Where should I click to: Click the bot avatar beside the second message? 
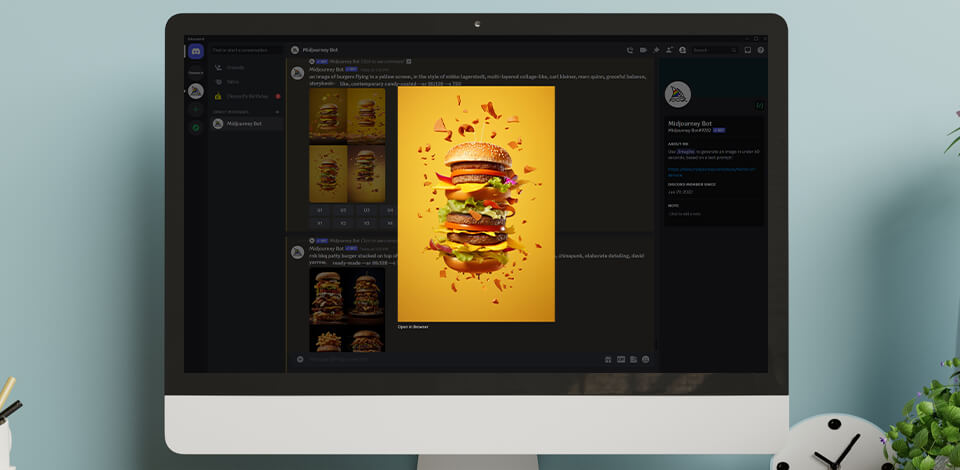click(298, 252)
